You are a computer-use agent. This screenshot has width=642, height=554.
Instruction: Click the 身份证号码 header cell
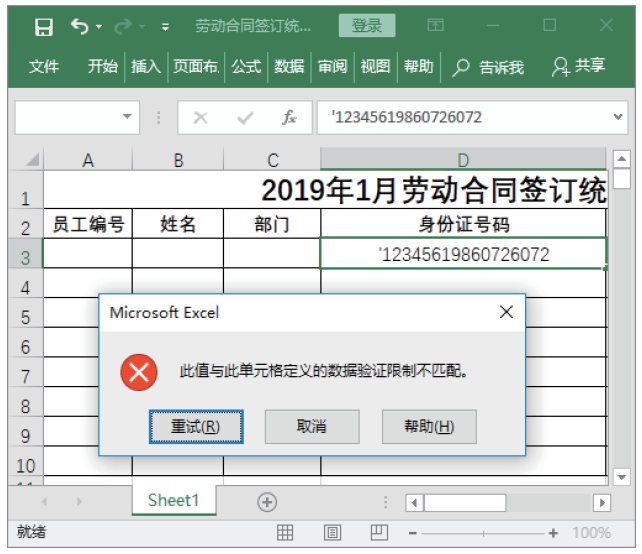pos(463,224)
